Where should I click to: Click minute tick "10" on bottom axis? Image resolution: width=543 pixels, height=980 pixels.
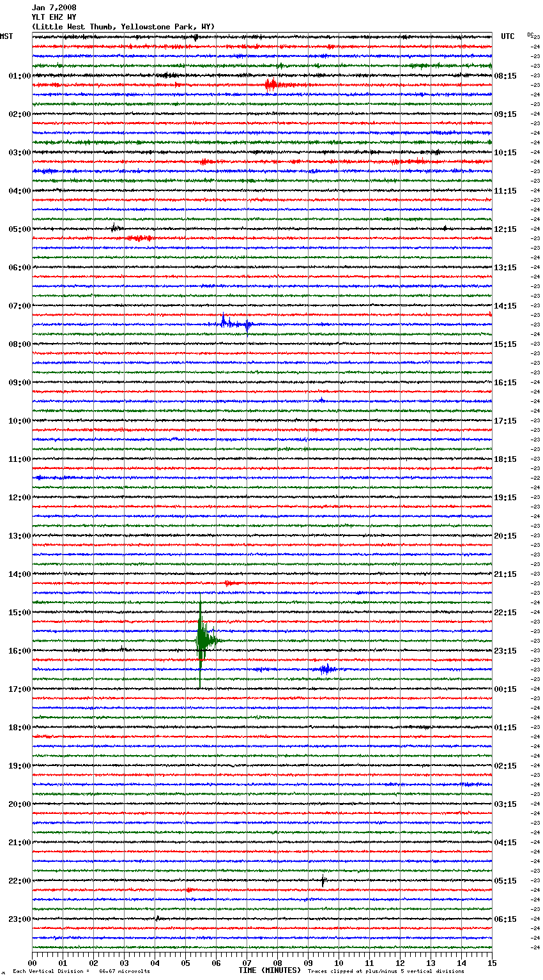(339, 963)
